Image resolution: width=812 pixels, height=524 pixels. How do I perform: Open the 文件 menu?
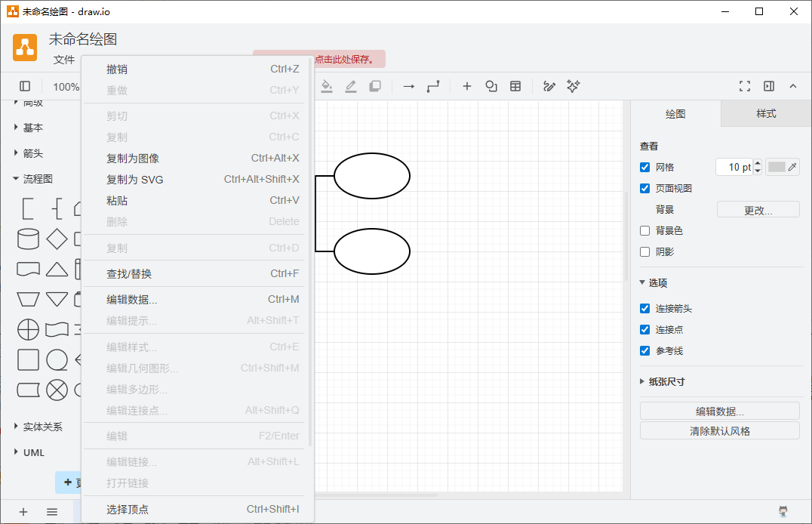click(x=64, y=60)
